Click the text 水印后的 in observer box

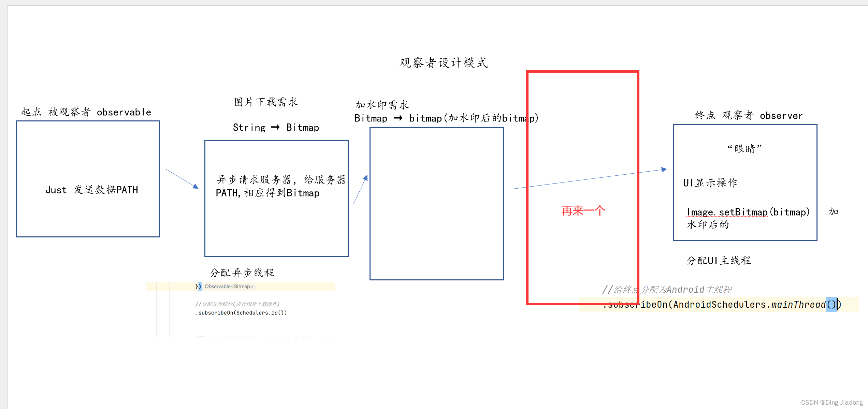click(x=708, y=224)
